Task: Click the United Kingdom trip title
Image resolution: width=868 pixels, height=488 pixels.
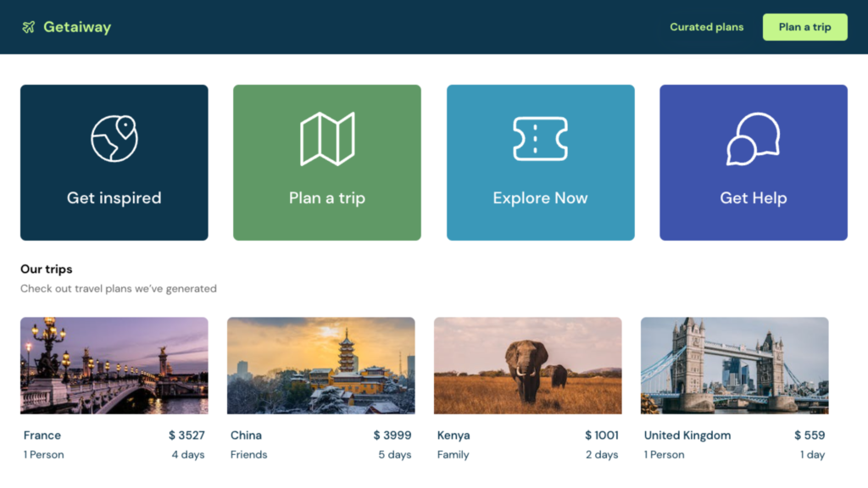Action: pyautogui.click(x=687, y=435)
